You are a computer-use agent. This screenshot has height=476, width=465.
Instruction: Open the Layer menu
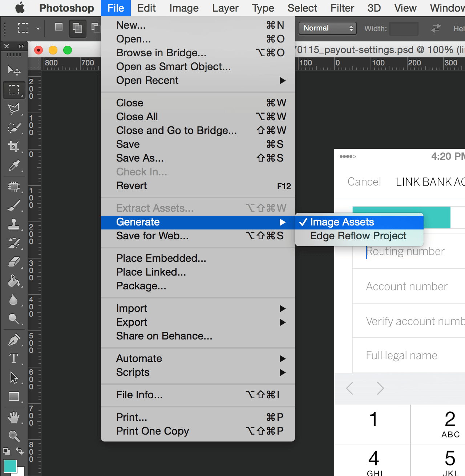225,8
